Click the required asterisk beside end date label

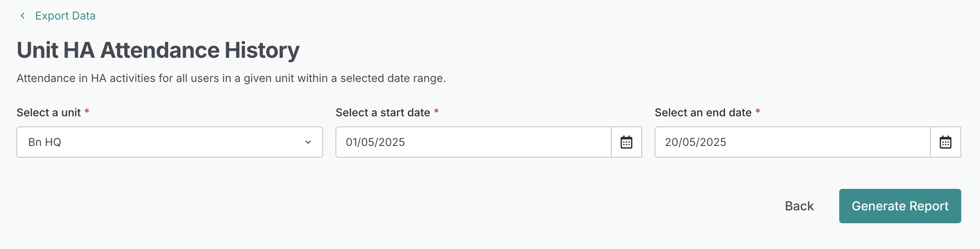click(x=757, y=112)
